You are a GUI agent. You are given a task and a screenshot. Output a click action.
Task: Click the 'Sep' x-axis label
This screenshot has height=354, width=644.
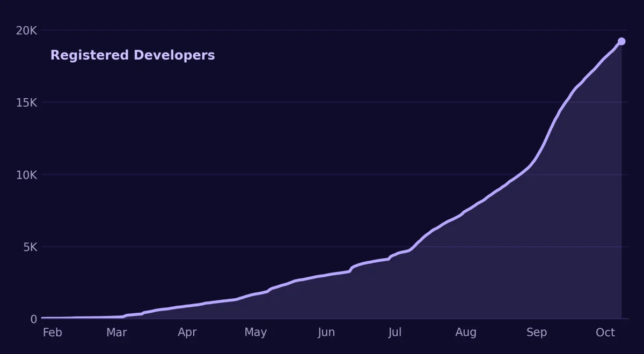tap(537, 333)
